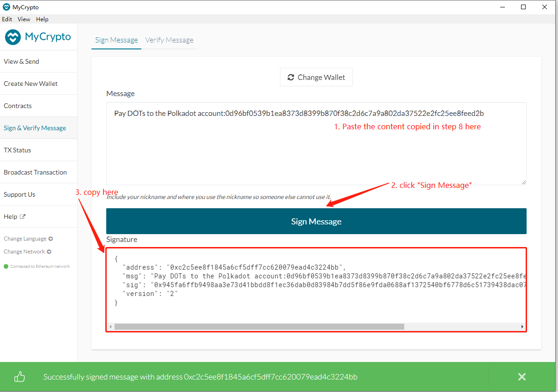Screen dimensions: 558x392
Task: Click the arrow icon next to Change Network
Action: [x=49, y=252]
